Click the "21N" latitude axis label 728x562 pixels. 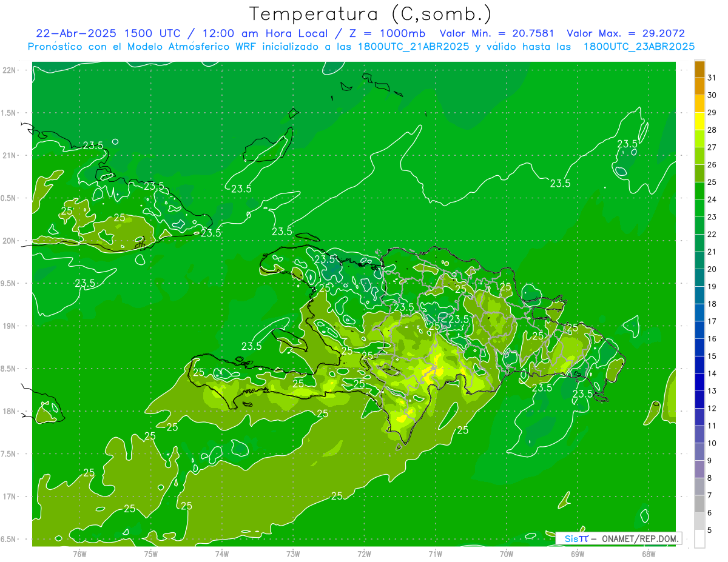8,155
